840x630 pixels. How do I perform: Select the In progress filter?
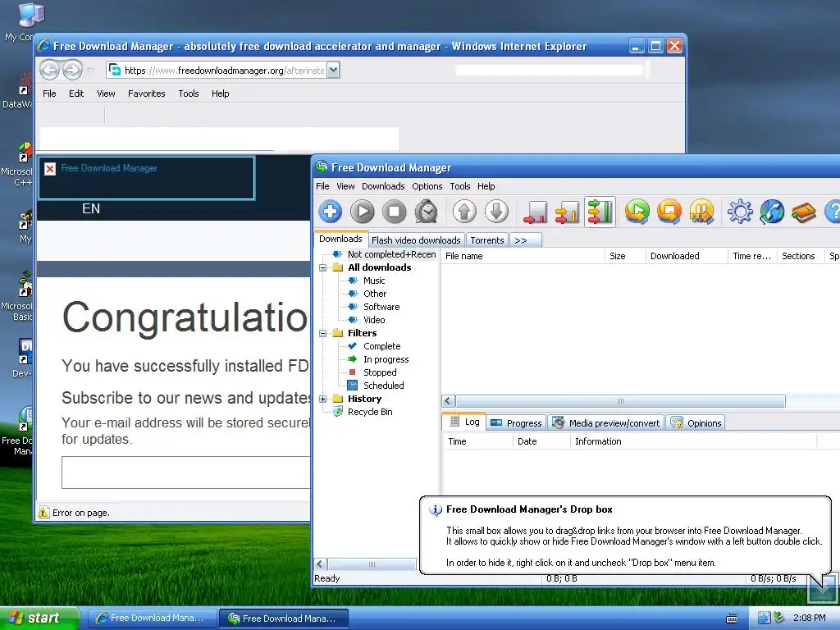pos(386,359)
